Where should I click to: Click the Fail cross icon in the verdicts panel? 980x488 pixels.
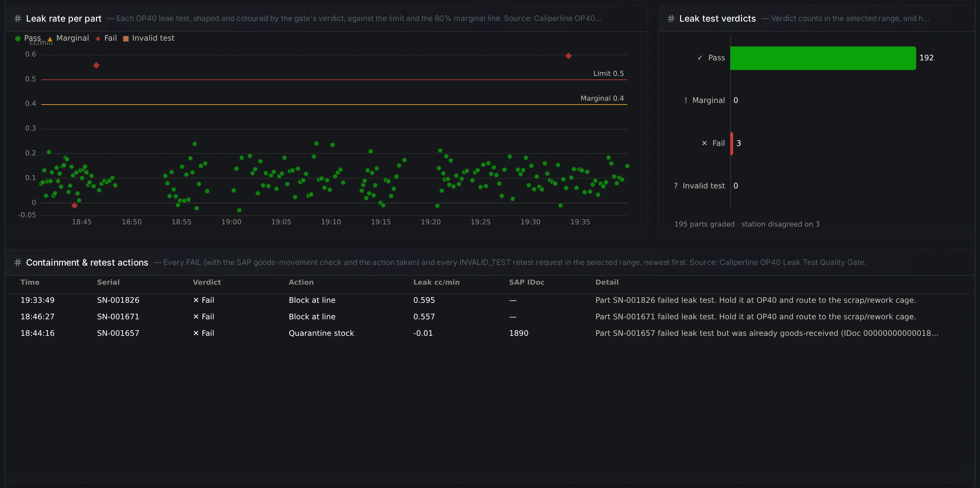coord(704,143)
